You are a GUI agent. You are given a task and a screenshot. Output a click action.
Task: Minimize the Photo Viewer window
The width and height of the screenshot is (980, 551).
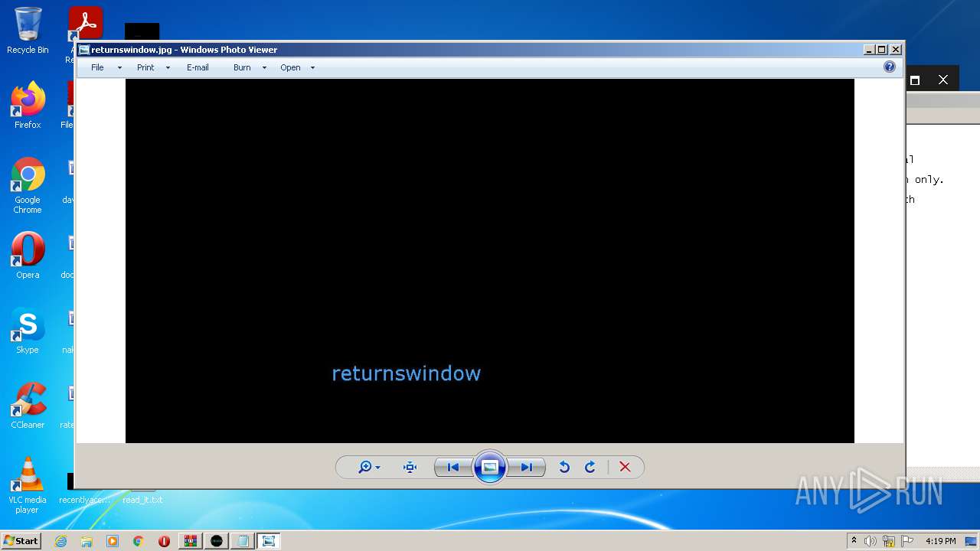point(869,50)
